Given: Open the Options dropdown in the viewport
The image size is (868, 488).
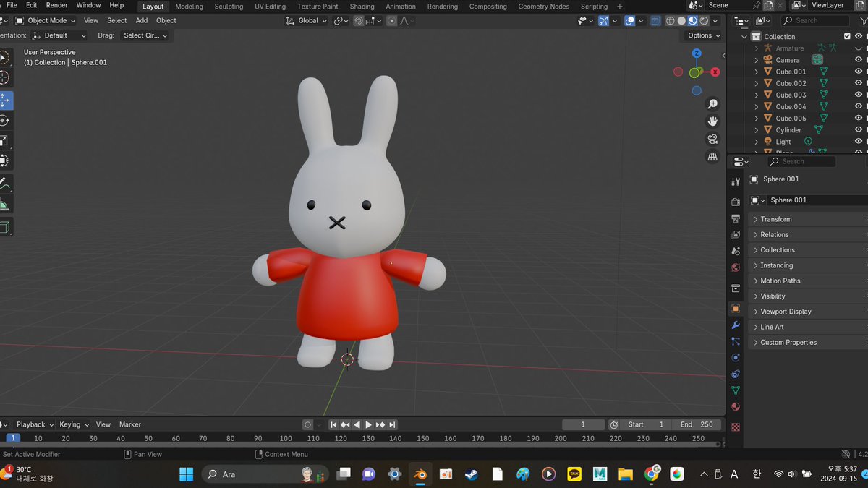Looking at the screenshot, I should pyautogui.click(x=703, y=35).
